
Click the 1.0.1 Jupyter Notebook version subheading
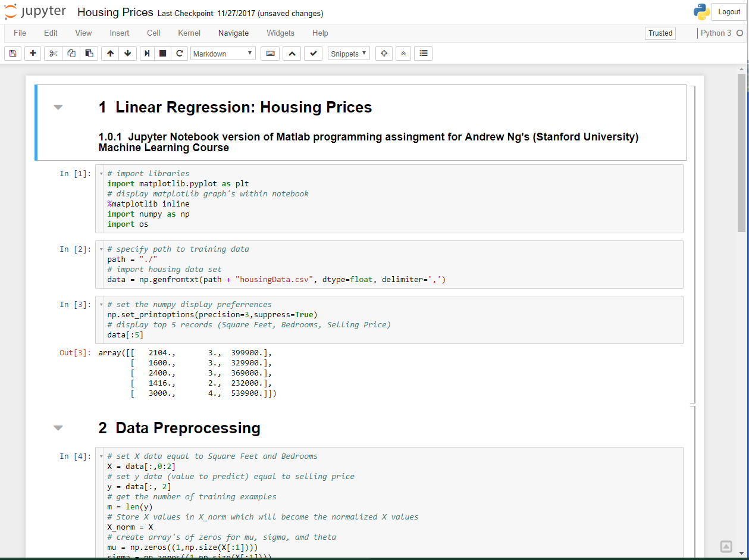point(368,142)
